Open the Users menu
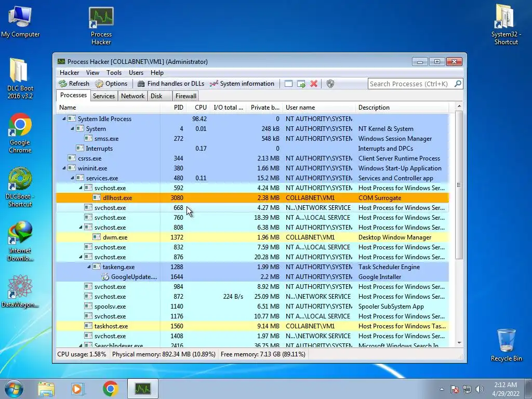 coord(136,73)
